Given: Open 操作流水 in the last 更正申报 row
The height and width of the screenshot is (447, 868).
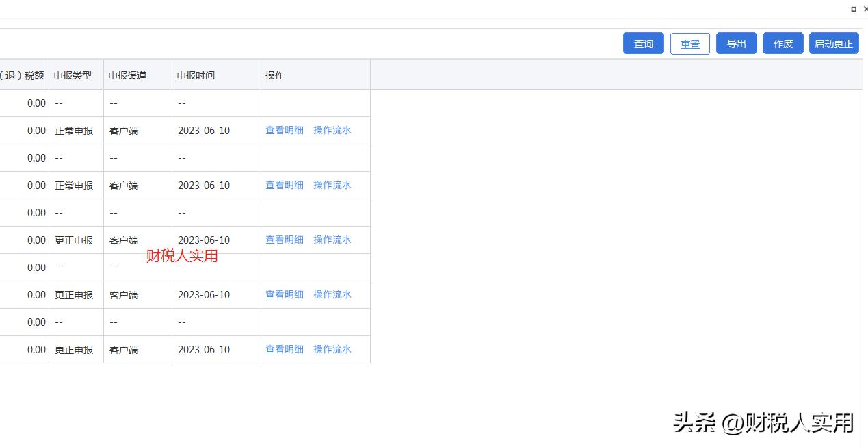Looking at the screenshot, I should (332, 349).
